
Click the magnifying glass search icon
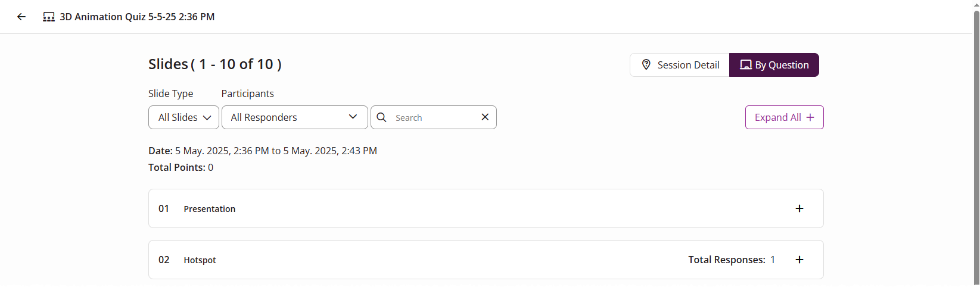coord(382,117)
